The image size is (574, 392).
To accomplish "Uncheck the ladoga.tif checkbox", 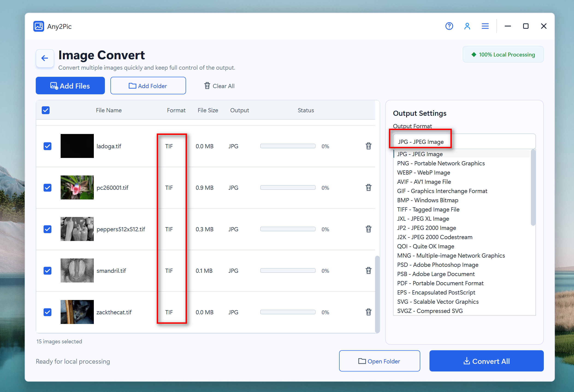I will (x=47, y=146).
